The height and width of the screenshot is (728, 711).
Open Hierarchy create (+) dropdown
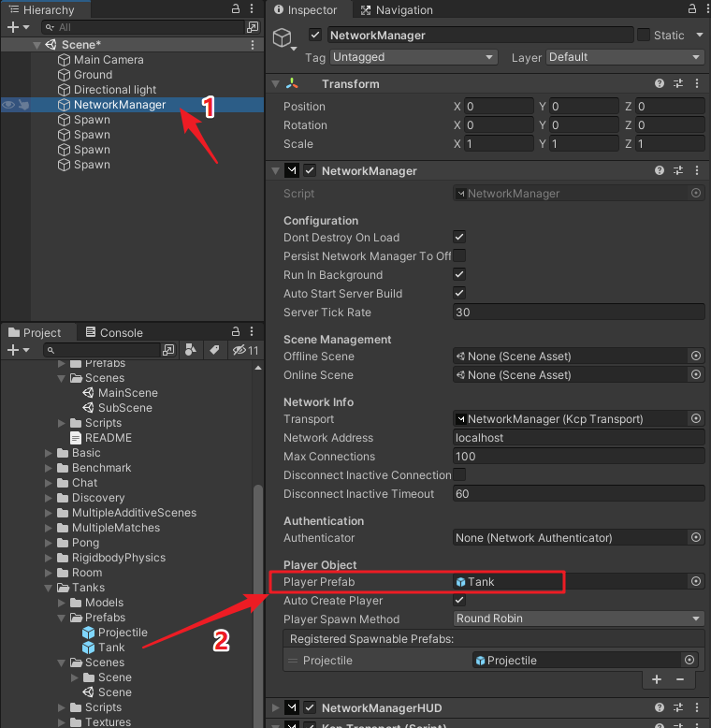click(x=18, y=27)
